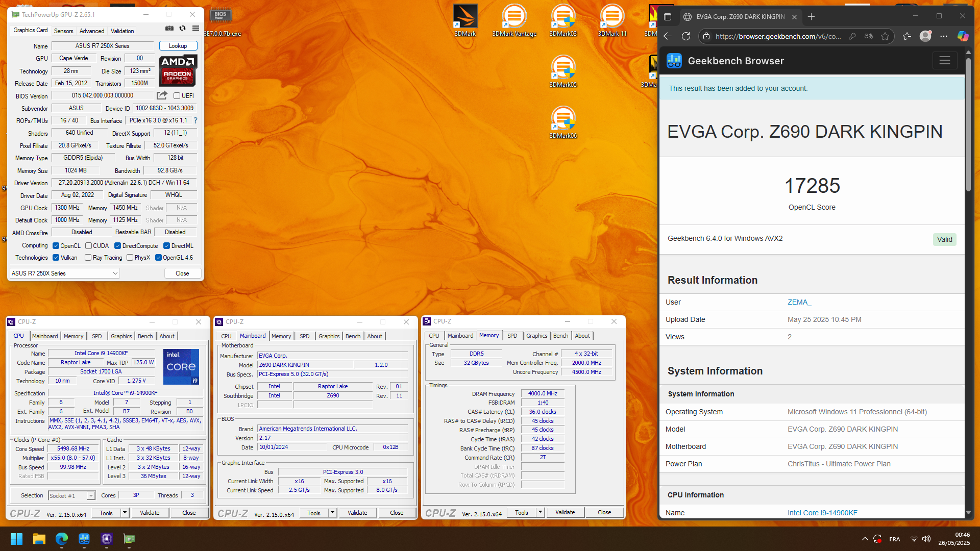This screenshot has width=980, height=551.
Task: Toggle the OpenCL checkbox
Action: click(56, 245)
